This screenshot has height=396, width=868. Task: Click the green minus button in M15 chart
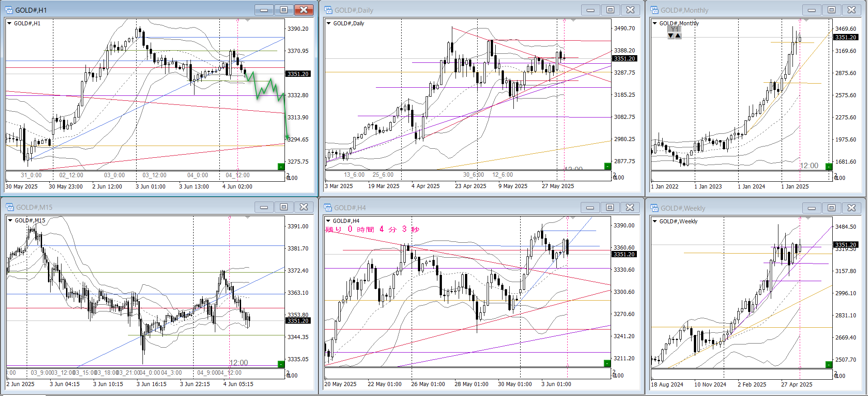pos(281,364)
